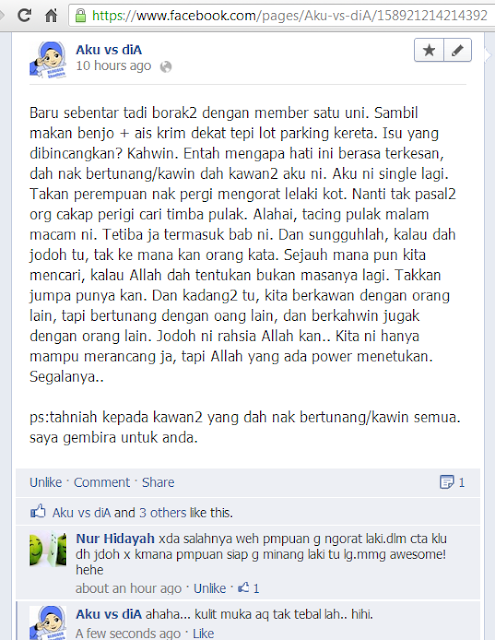Share the post via Share link
The width and height of the screenshot is (495, 640).
158,482
